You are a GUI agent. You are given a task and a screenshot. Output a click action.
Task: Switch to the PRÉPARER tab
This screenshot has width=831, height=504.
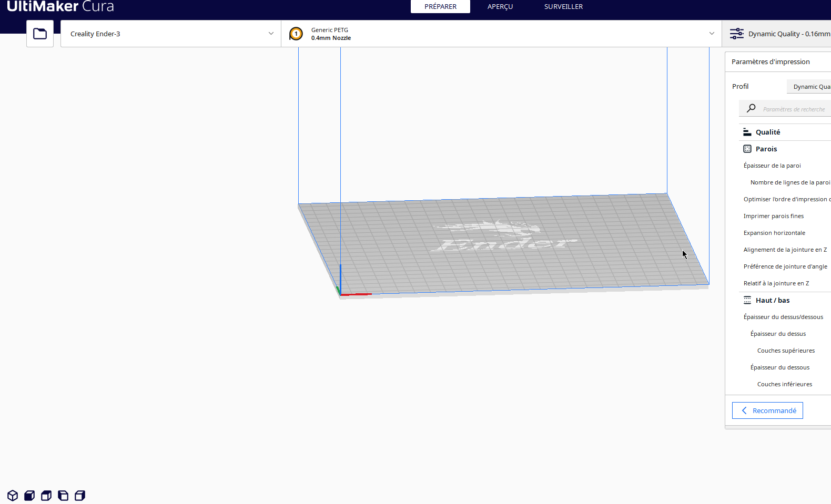440,7
